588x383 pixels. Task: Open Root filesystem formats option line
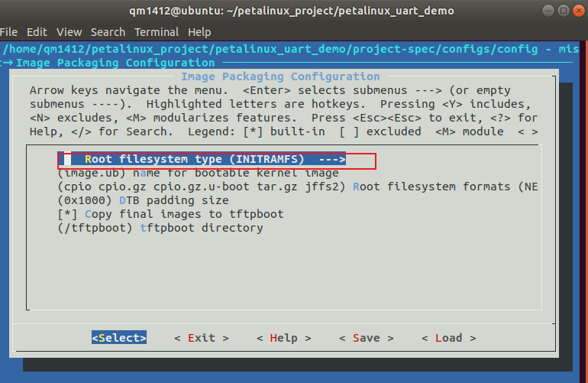point(298,187)
